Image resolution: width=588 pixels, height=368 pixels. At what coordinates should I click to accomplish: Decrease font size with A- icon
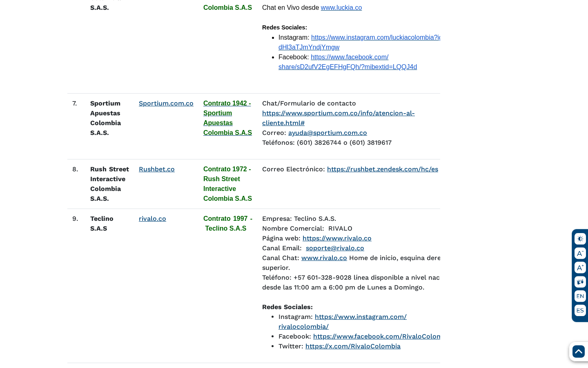[580, 253]
